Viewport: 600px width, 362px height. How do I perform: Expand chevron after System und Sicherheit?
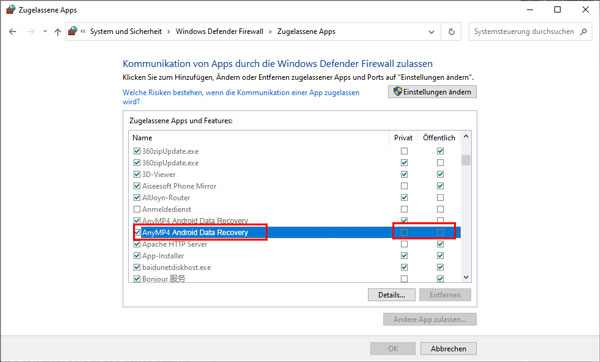(x=169, y=32)
